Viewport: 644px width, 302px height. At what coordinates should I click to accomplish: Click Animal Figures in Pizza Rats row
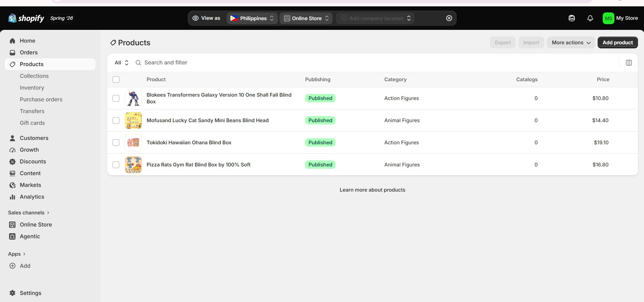[402, 165]
